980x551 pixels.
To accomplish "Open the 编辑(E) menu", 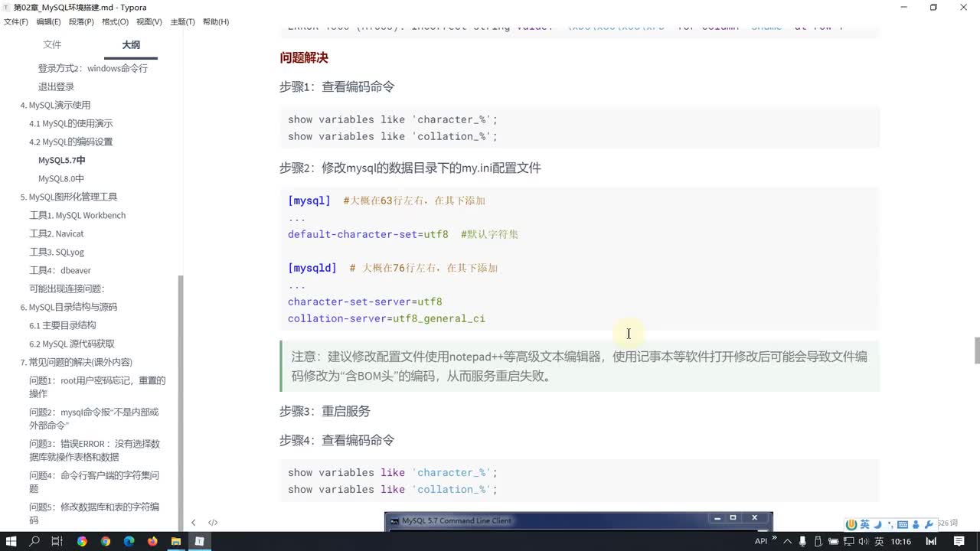I will pos(48,21).
